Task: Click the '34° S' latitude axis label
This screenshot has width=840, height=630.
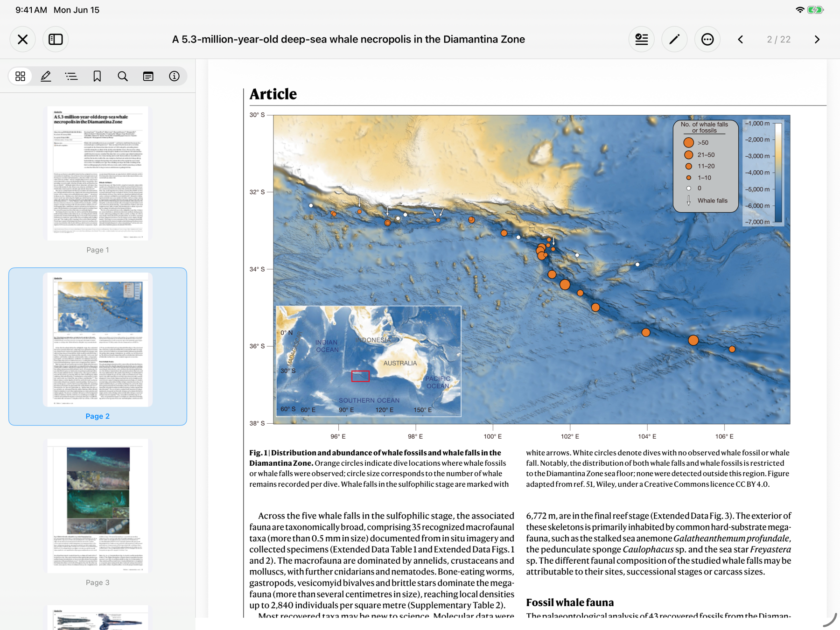Action: pyautogui.click(x=257, y=269)
